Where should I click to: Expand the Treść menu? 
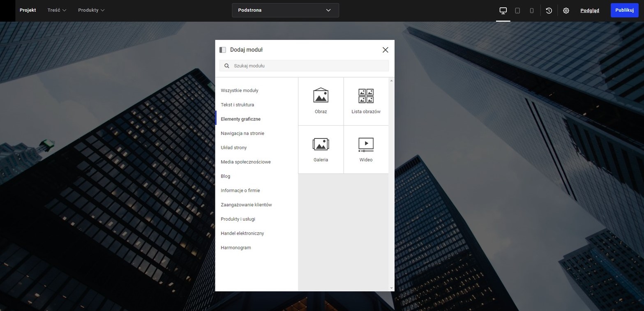[57, 10]
